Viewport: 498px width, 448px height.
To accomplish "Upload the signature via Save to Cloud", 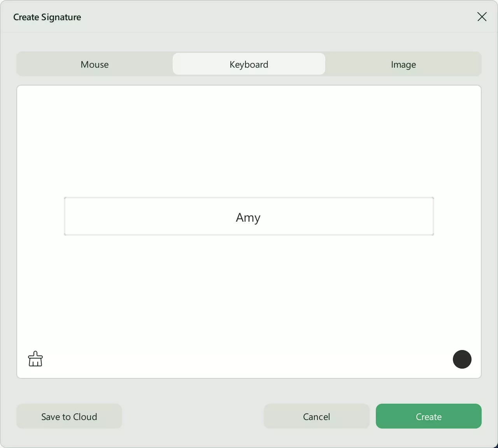I will (x=69, y=416).
